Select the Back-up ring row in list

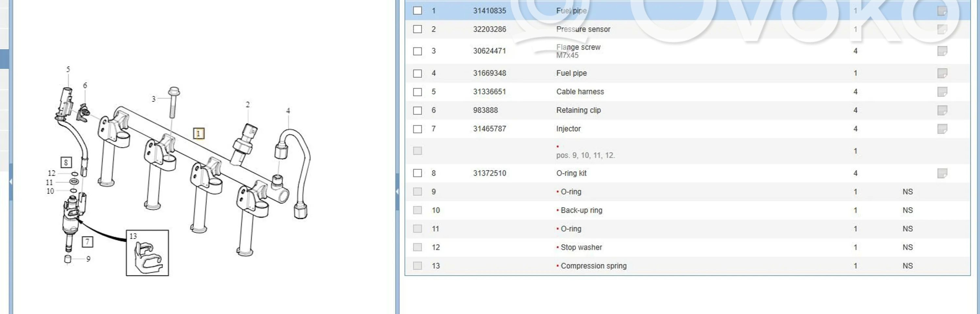[581, 210]
